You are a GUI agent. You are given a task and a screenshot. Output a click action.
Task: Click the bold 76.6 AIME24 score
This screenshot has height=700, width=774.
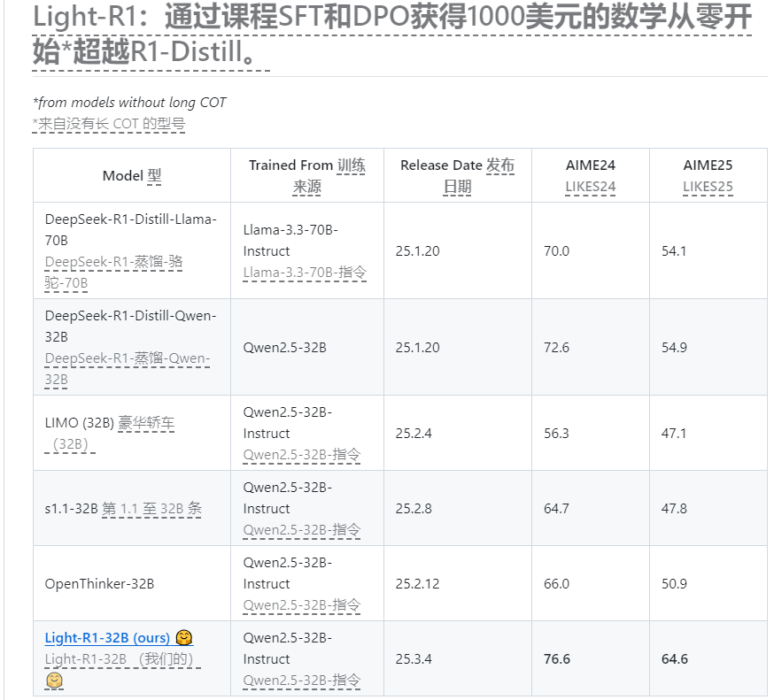[557, 658]
